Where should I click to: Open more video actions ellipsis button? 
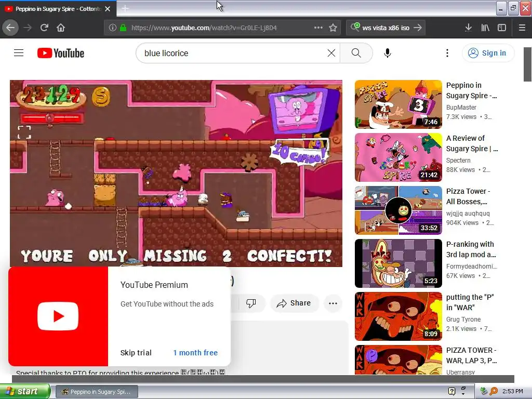pos(333,303)
